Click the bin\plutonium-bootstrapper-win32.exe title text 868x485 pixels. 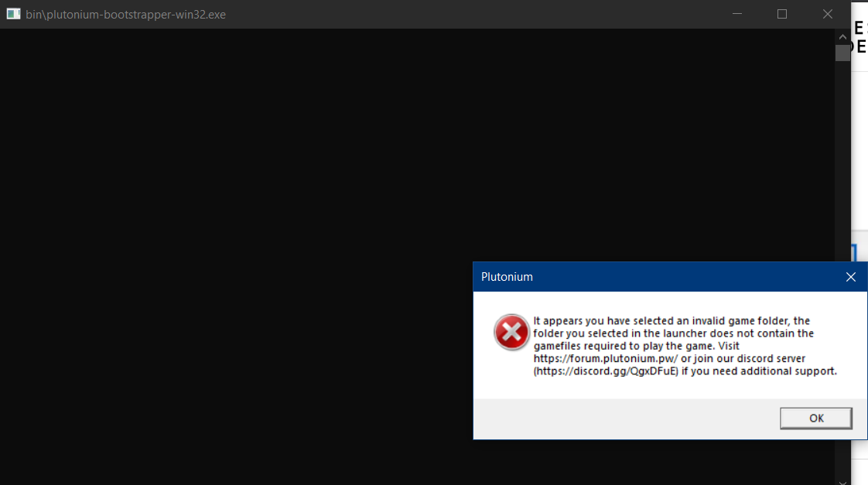(x=125, y=15)
